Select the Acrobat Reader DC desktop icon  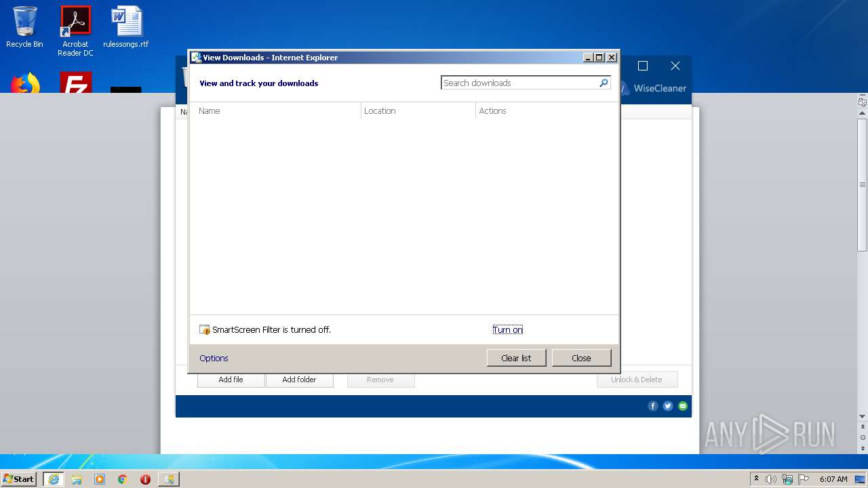(x=75, y=31)
